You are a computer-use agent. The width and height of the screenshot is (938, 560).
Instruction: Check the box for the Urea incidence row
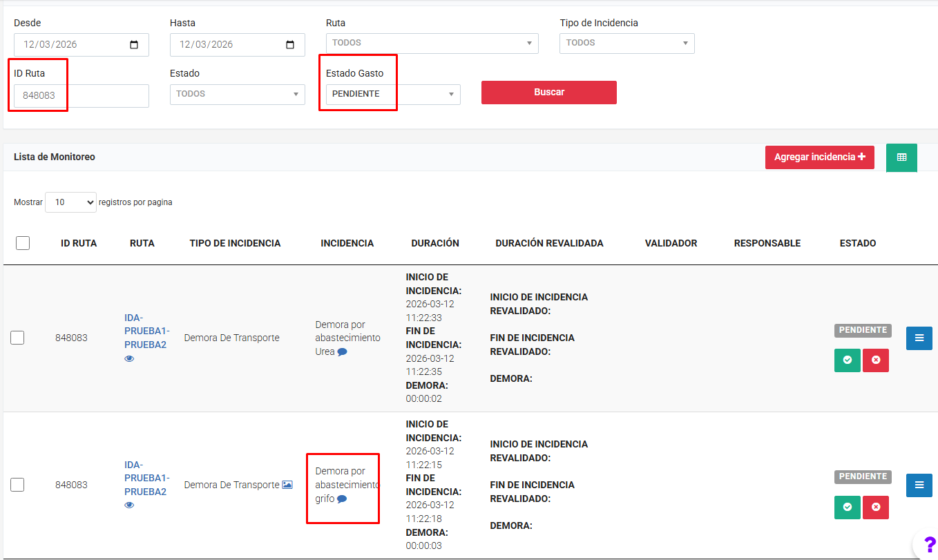click(x=18, y=338)
